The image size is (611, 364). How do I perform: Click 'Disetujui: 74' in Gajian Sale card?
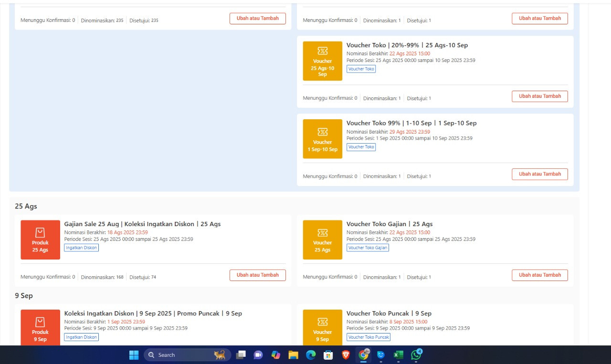click(143, 277)
